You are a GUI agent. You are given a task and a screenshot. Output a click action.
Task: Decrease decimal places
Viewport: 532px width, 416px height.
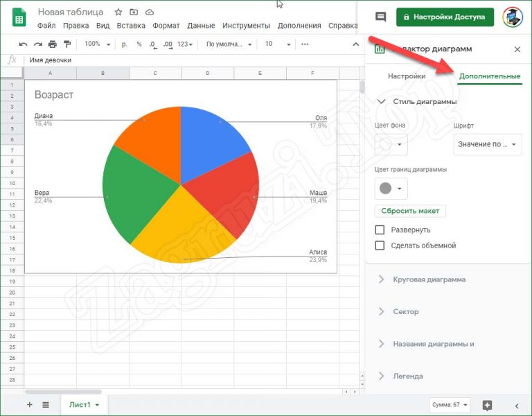pos(152,44)
